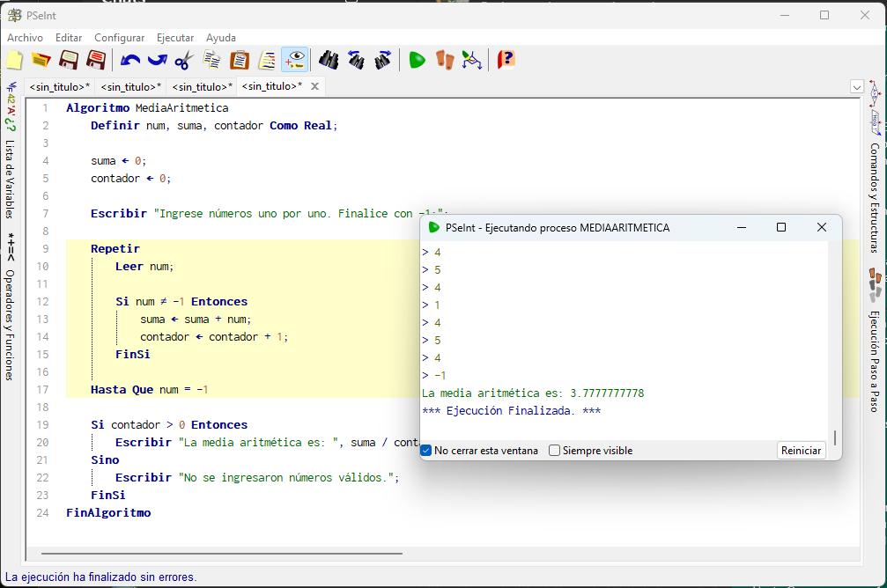Click the editor horizontal scrollbar
The width and height of the screenshot is (887, 588).
click(x=220, y=554)
